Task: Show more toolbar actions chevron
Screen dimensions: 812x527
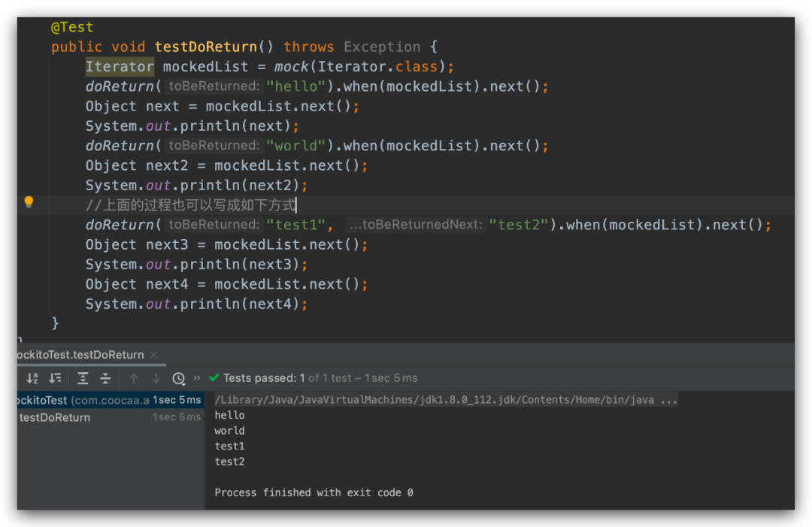Action: point(197,378)
